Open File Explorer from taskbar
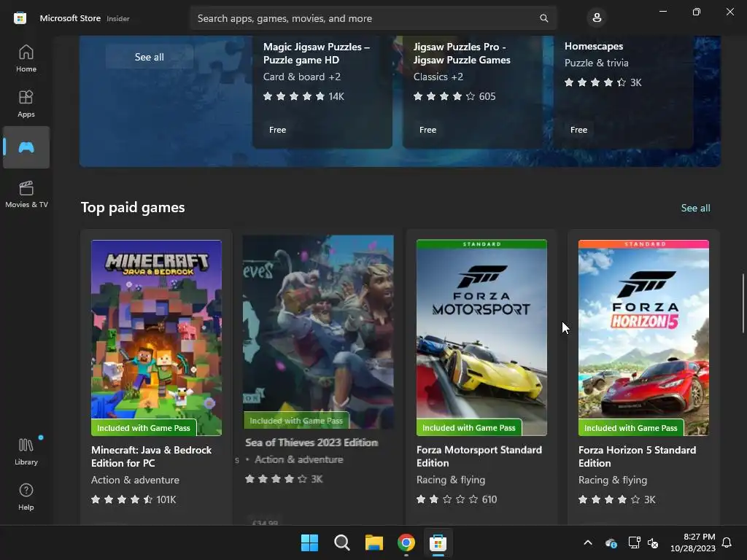 pyautogui.click(x=374, y=542)
